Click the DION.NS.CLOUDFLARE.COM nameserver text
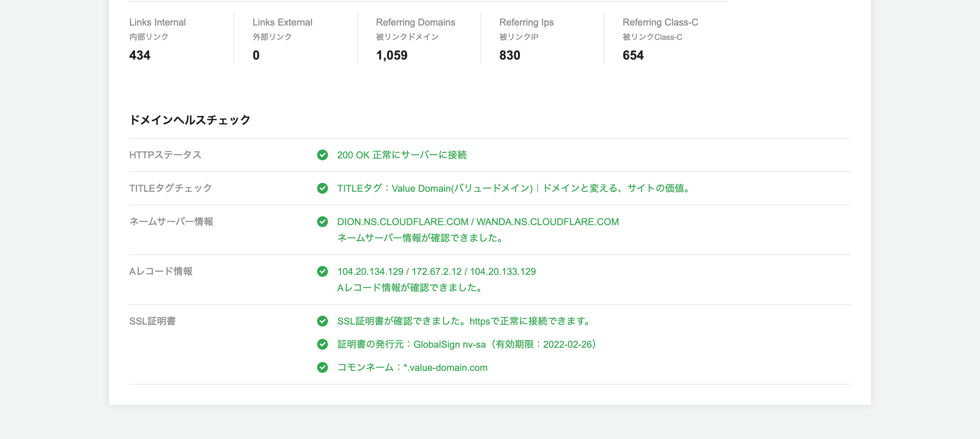This screenshot has width=980, height=439. point(403,222)
